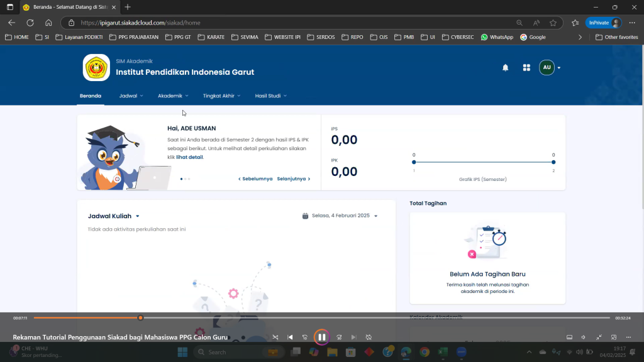Click the address bar URL
Viewport: 644px width, 362px height.
coord(140,23)
